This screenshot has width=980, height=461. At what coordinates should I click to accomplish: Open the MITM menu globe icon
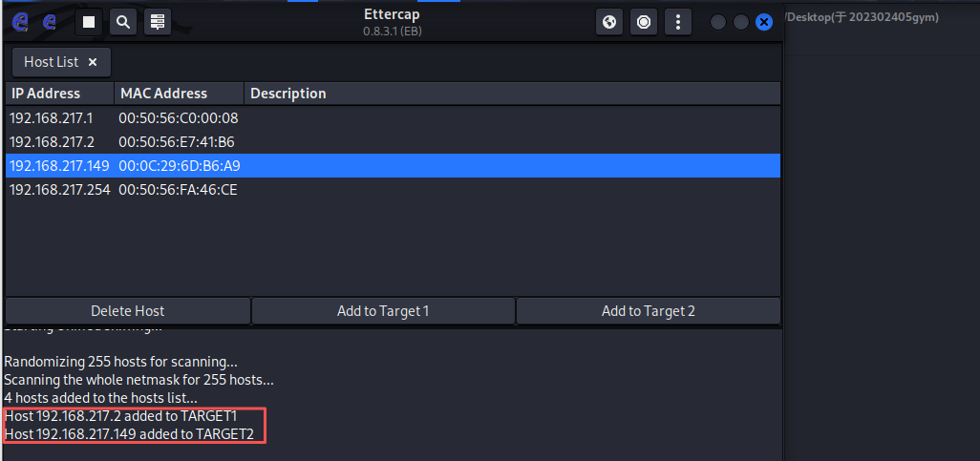[x=609, y=22]
